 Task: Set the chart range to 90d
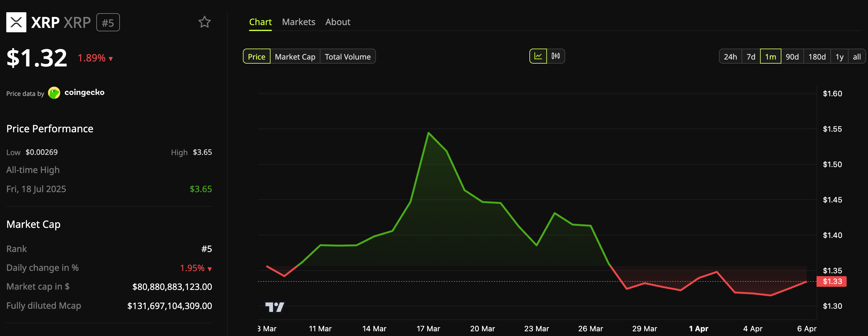click(792, 56)
